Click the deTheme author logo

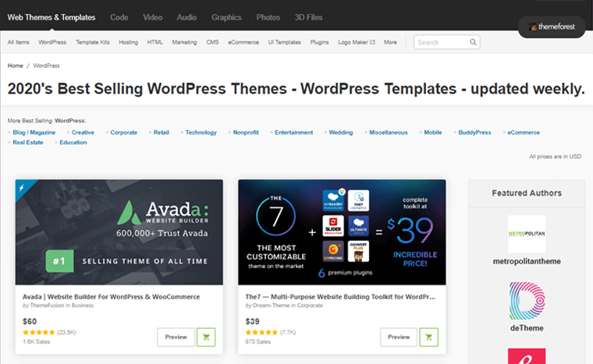(527, 301)
